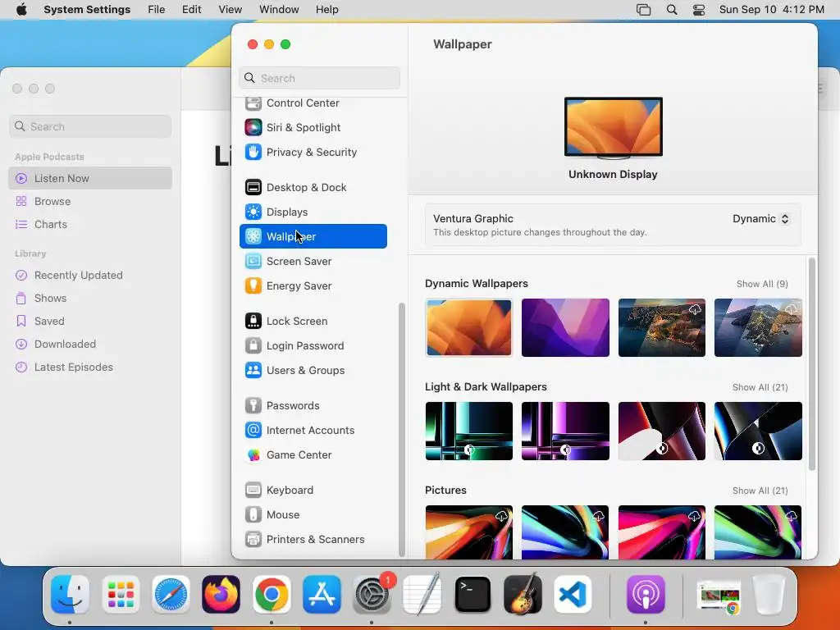Open Login Password settings
The height and width of the screenshot is (630, 840).
coord(313,346)
